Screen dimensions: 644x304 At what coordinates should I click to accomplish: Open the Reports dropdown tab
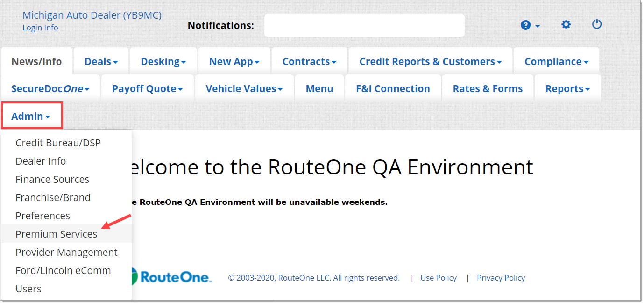click(x=568, y=88)
